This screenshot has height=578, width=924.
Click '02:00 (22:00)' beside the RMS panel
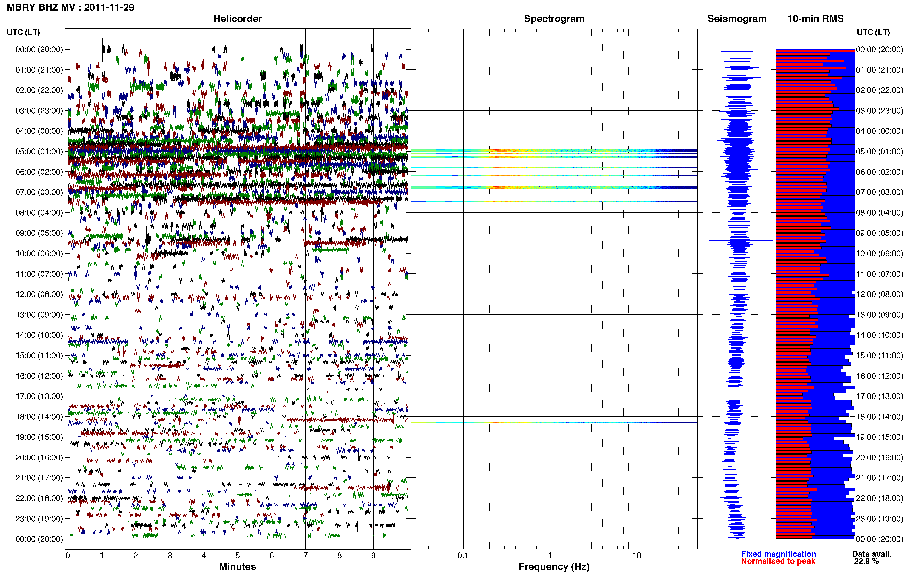click(x=879, y=90)
